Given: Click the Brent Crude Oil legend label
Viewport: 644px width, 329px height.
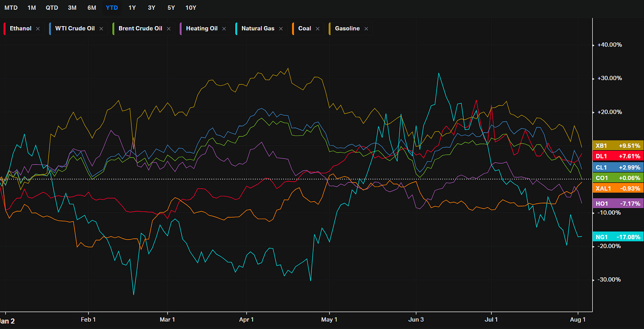Looking at the screenshot, I should (140, 29).
